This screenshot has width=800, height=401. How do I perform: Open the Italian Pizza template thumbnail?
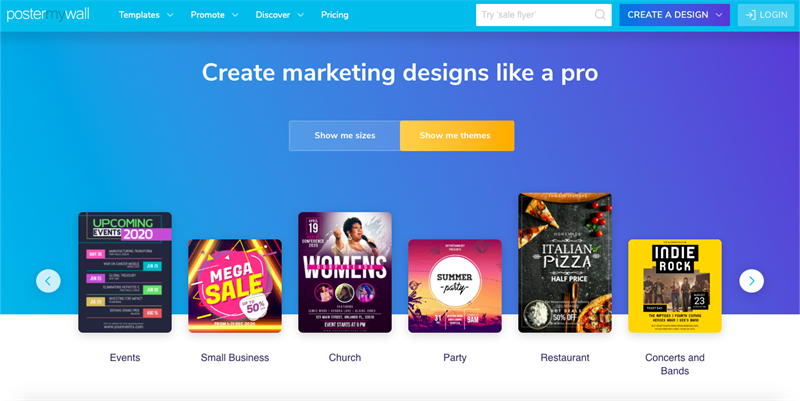click(x=565, y=263)
